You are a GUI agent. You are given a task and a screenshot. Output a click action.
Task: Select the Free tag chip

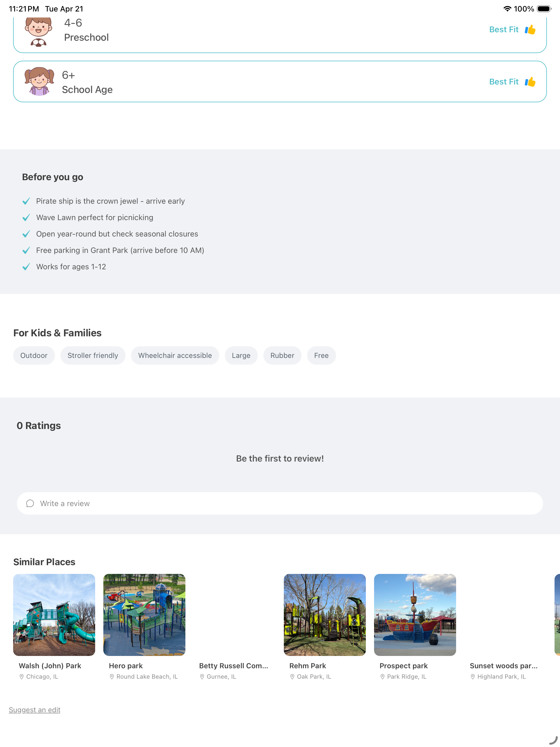point(321,355)
